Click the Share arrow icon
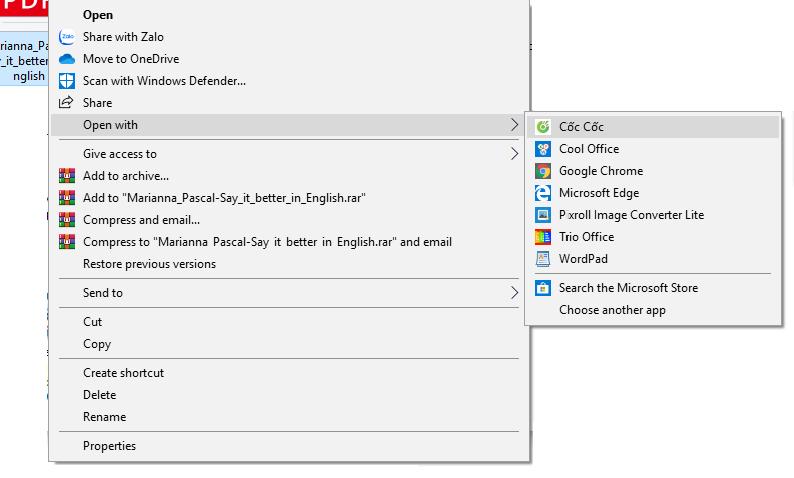Image resolution: width=794 pixels, height=478 pixels. pos(66,102)
